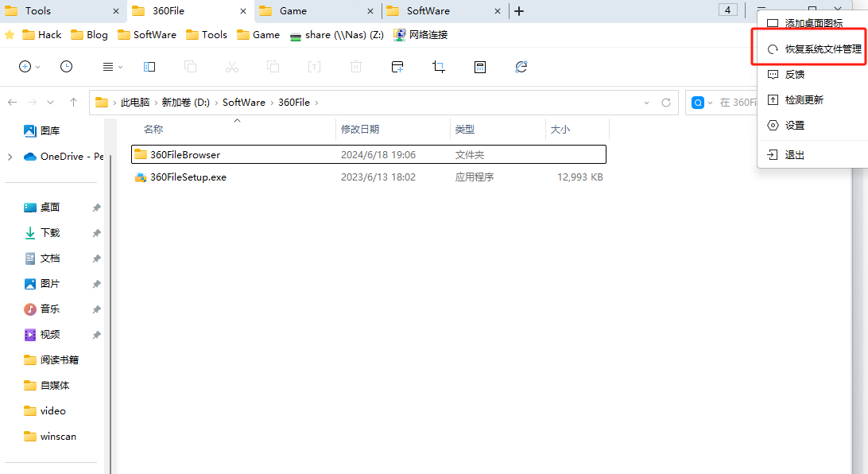Toggle pin beside 视频 in sidebar
Image resolution: width=868 pixels, height=474 pixels.
95,334
